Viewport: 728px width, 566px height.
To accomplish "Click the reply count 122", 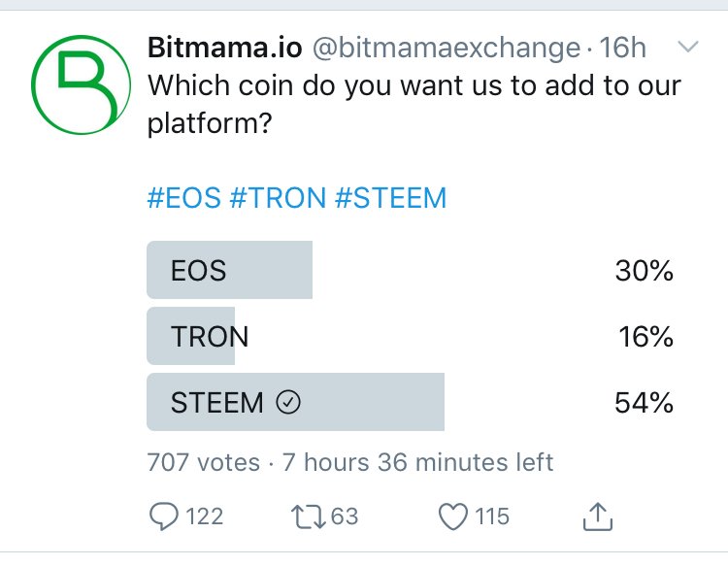I will (205, 516).
